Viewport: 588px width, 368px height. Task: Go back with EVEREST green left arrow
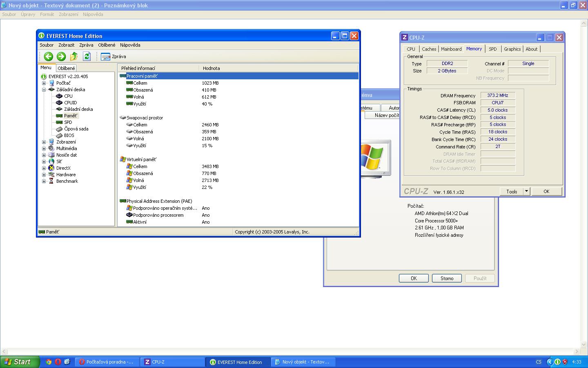tap(49, 56)
